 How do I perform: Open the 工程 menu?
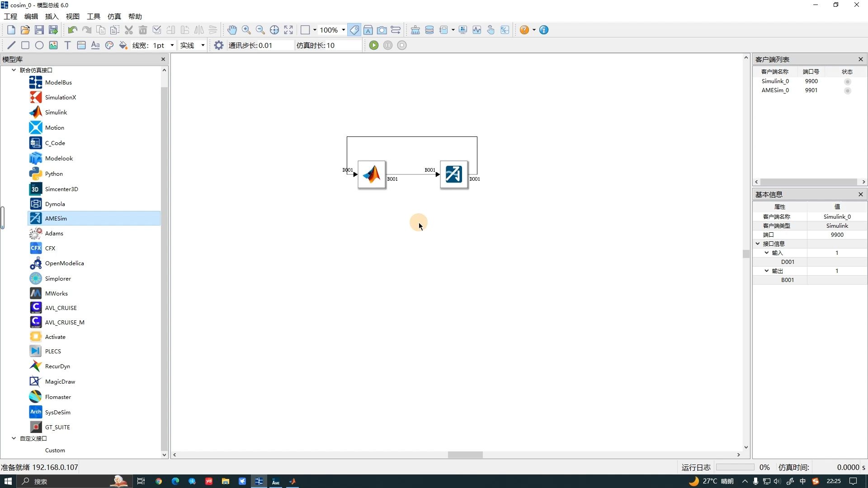click(10, 16)
